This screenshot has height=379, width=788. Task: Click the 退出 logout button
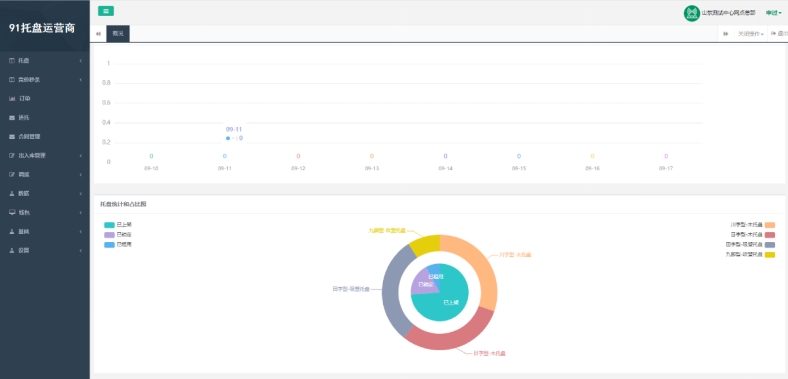(x=778, y=34)
